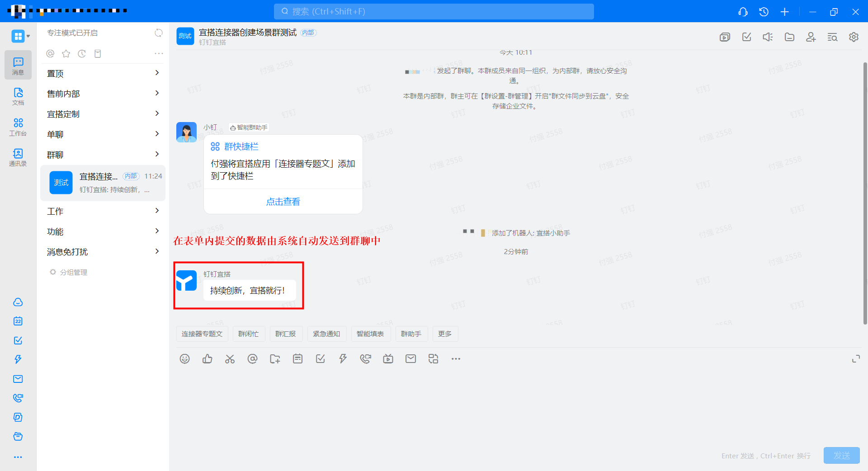Viewport: 868px width, 471px height.
Task: Open the workspace switcher dropdown at top-left
Action: (21, 36)
